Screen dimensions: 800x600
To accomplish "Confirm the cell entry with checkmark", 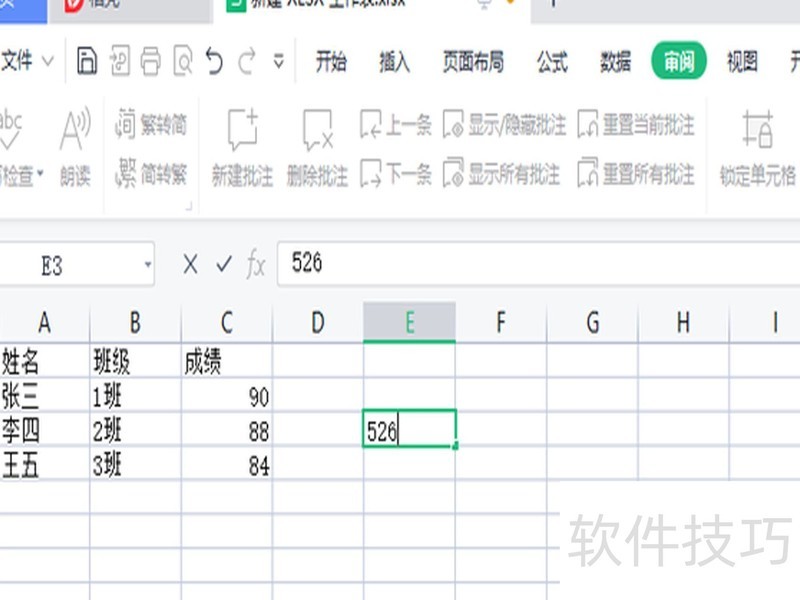I will click(x=224, y=264).
